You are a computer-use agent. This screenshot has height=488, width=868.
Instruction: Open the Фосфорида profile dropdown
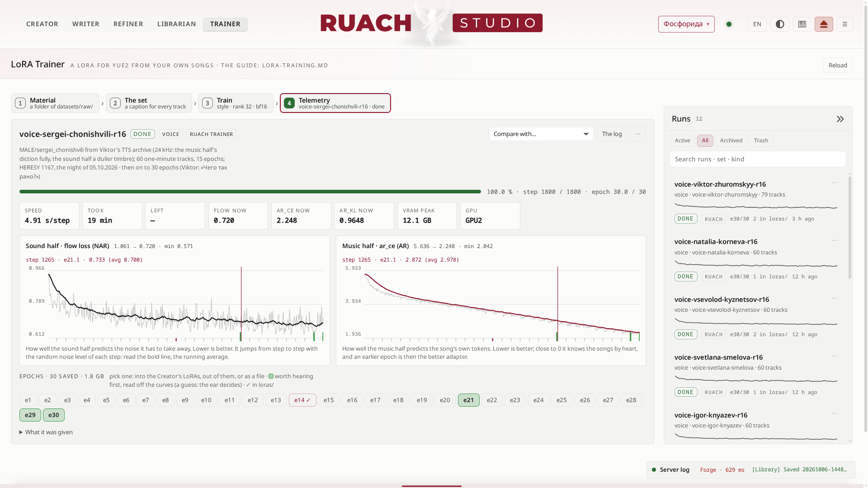686,24
